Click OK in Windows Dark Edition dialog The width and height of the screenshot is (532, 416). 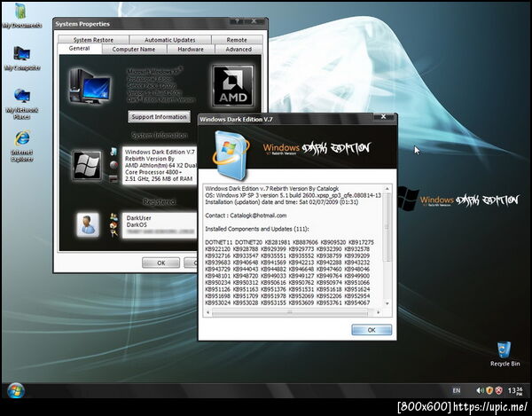pos(372,330)
